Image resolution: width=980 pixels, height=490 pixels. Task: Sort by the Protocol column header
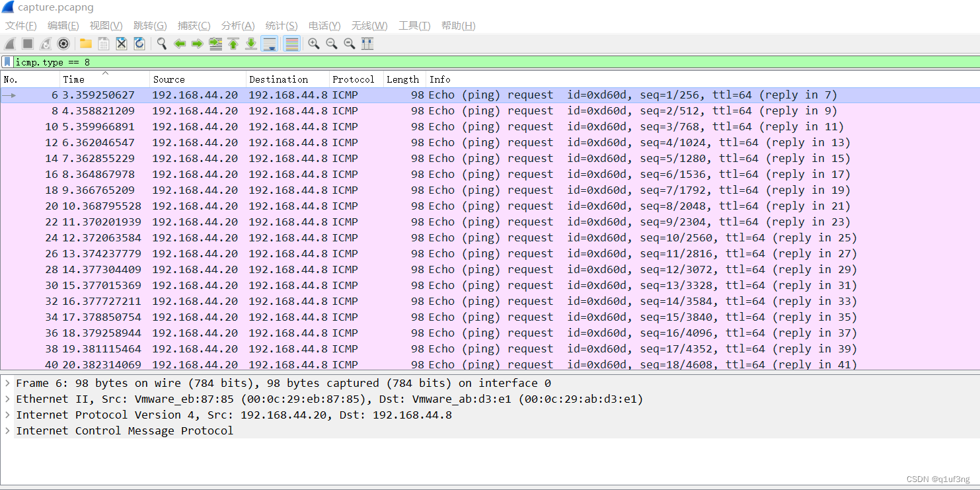[356, 79]
